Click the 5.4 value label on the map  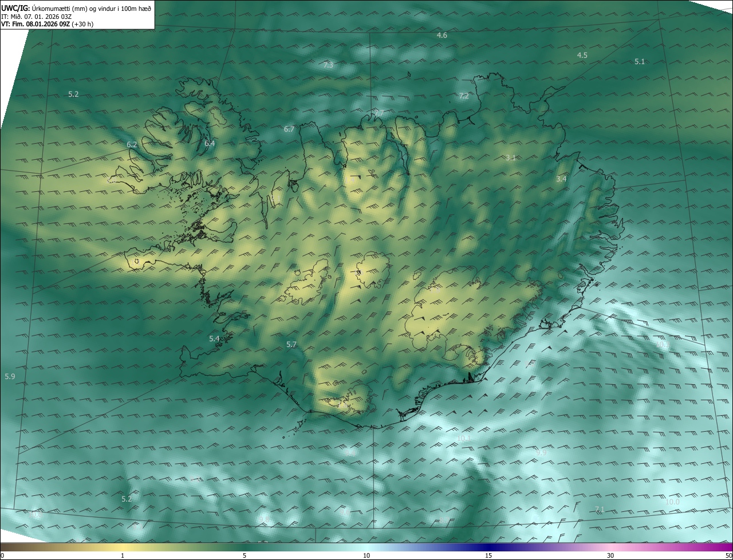tap(214, 339)
